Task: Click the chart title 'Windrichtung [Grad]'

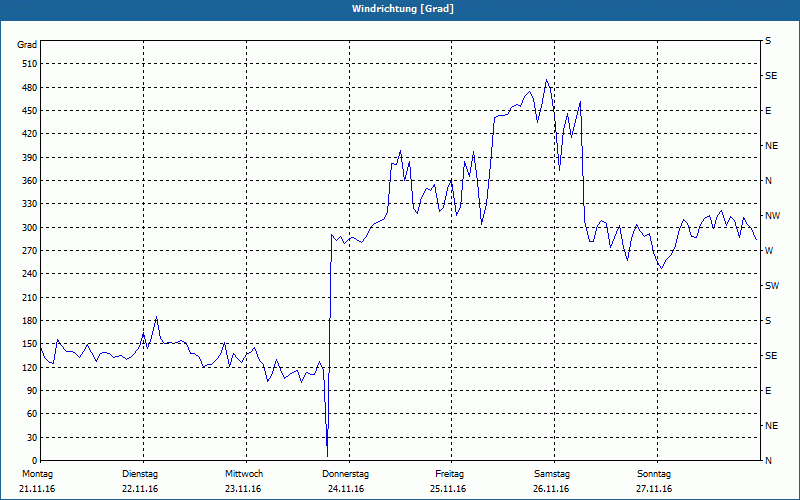Action: pos(403,9)
